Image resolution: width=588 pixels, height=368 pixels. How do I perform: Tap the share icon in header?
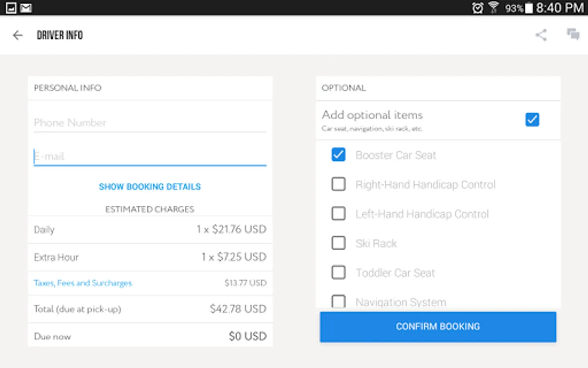coord(541,35)
